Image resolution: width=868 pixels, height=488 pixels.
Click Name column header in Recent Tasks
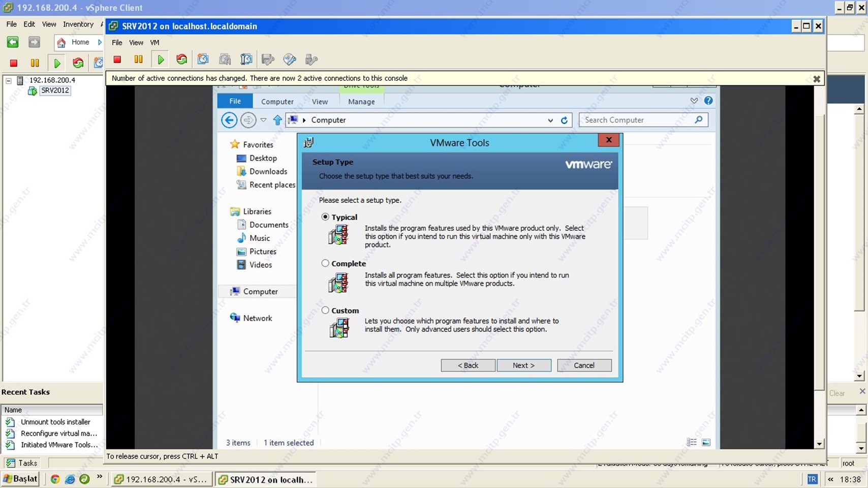[51, 410]
